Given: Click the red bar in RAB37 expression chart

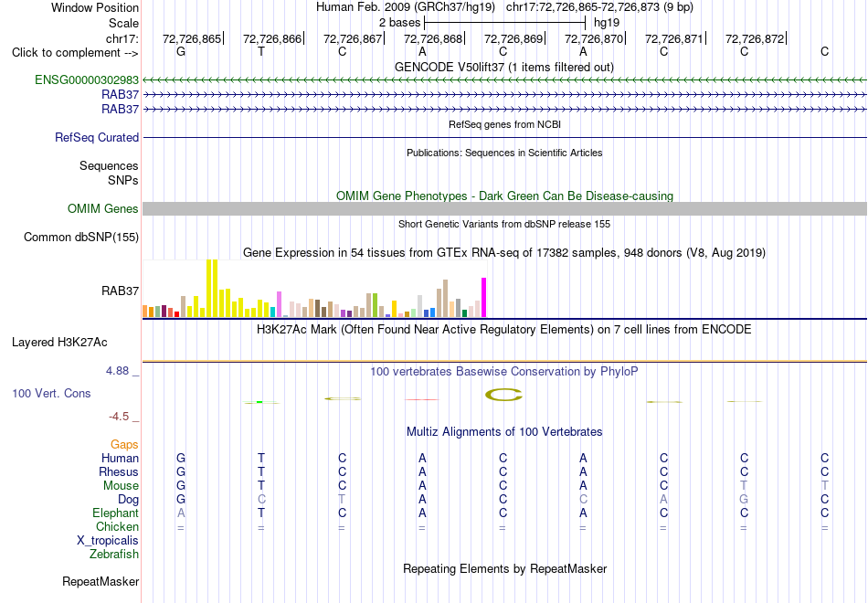Looking at the screenshot, I should pyautogui.click(x=176, y=314).
